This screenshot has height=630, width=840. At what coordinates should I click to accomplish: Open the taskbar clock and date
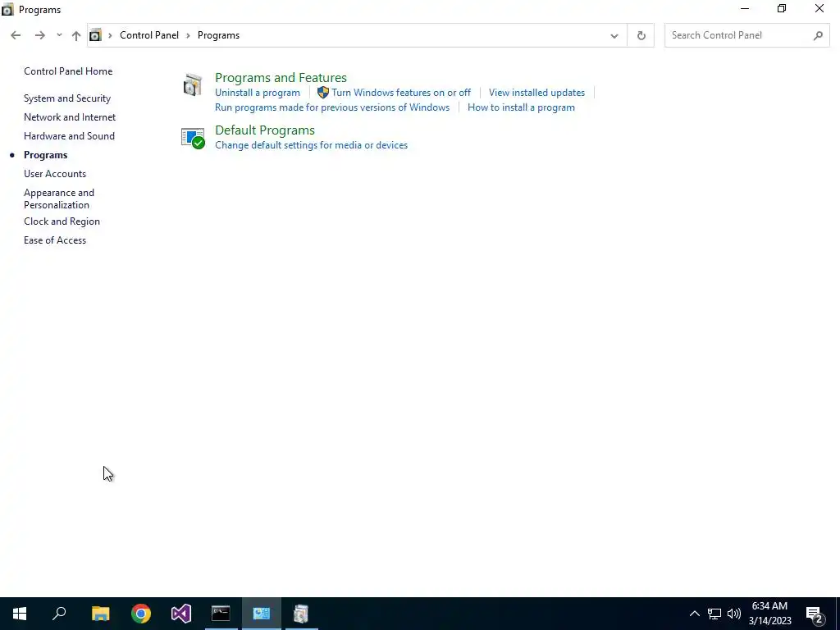(x=769, y=614)
